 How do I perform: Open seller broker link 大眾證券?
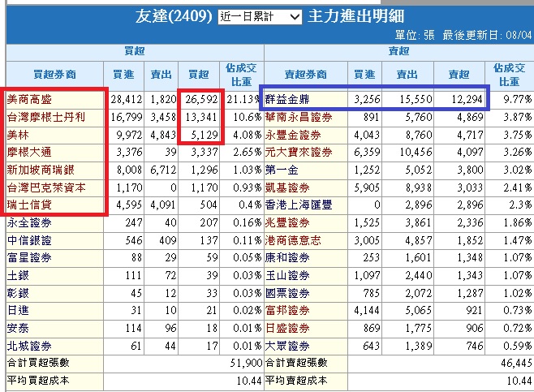[287, 346]
